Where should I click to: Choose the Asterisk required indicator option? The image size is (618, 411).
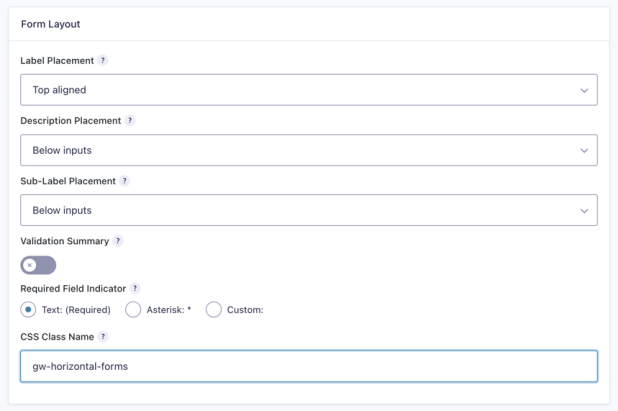[133, 310]
